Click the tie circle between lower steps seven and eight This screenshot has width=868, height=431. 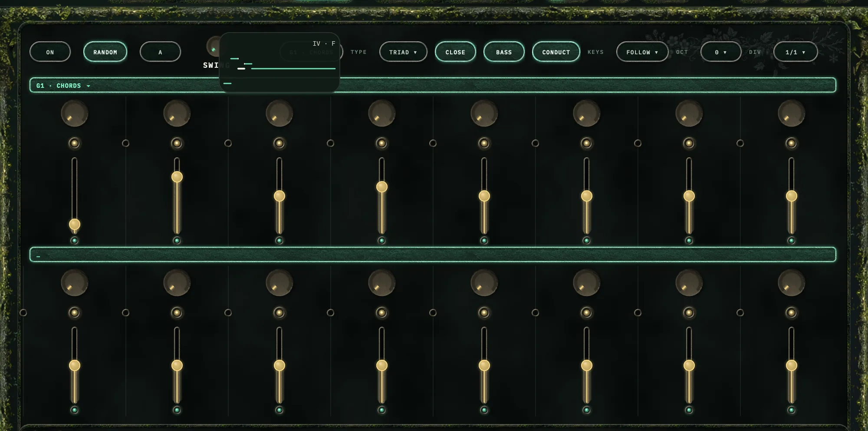(740, 313)
